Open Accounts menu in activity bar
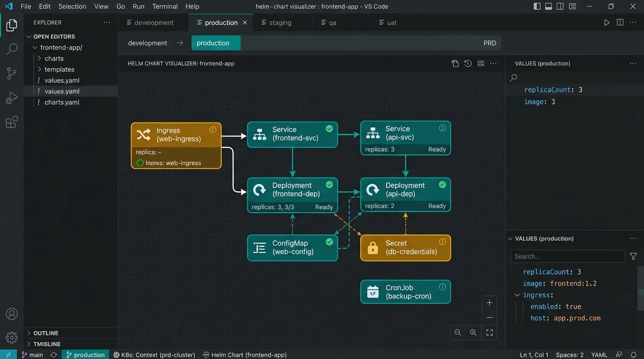This screenshot has height=359, width=644. (x=12, y=314)
